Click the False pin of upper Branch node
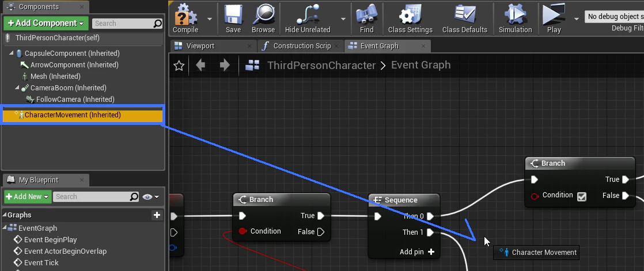The width and height of the screenshot is (644, 271). click(x=625, y=196)
